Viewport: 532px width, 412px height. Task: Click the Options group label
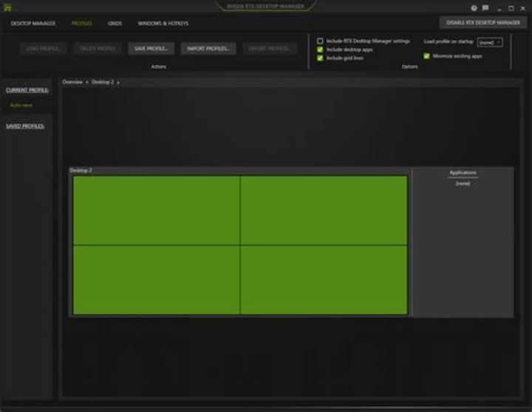pos(409,67)
